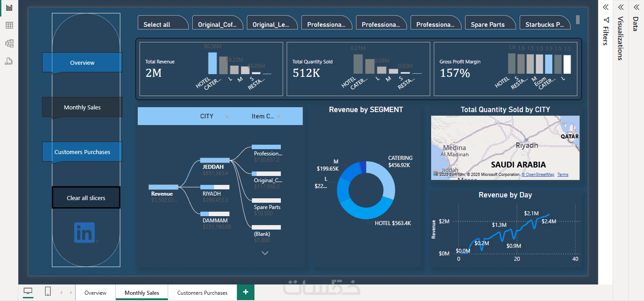Go to previous page tabs arrow

tap(61, 293)
